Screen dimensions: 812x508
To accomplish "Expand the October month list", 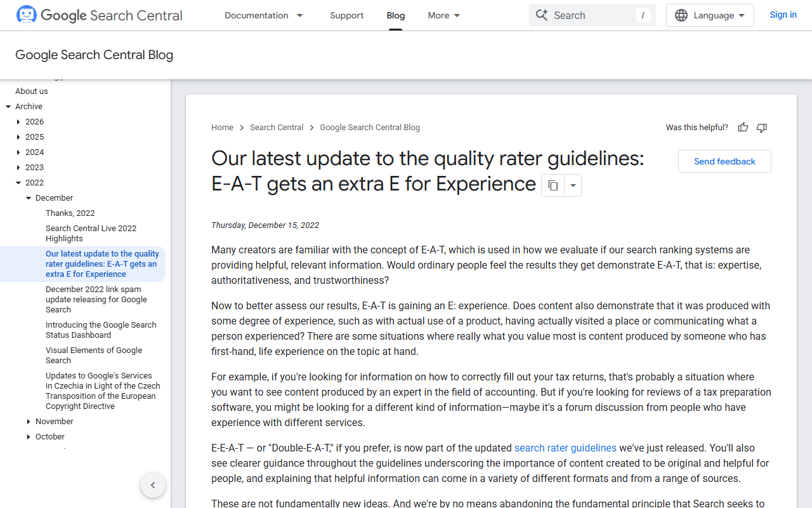I will pyautogui.click(x=29, y=437).
